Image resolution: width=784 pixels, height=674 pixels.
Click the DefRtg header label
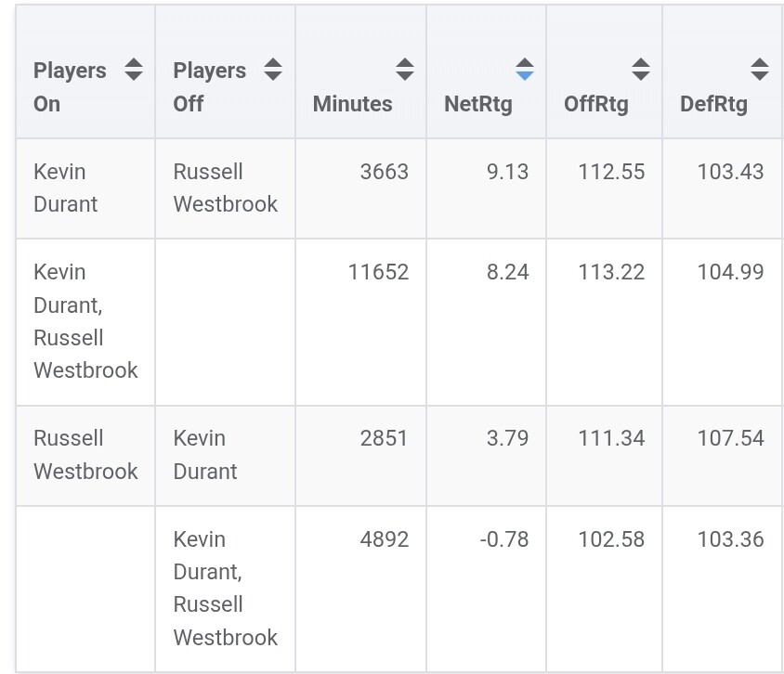pos(713,104)
